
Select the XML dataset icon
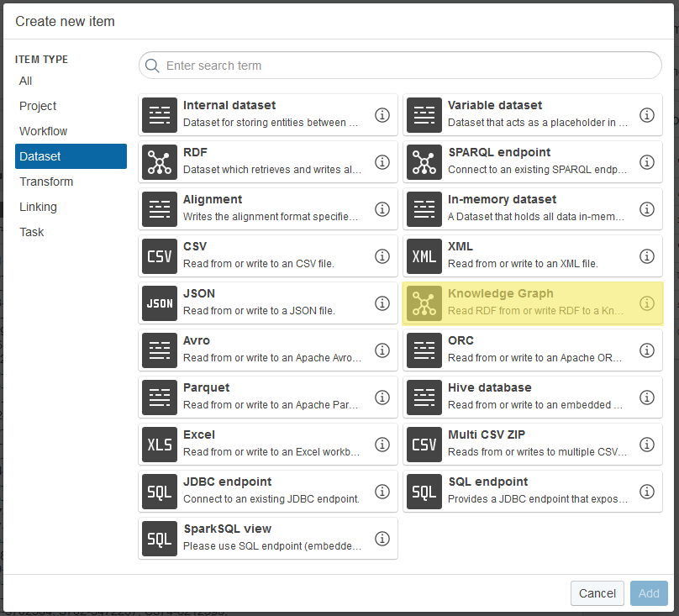pos(424,256)
